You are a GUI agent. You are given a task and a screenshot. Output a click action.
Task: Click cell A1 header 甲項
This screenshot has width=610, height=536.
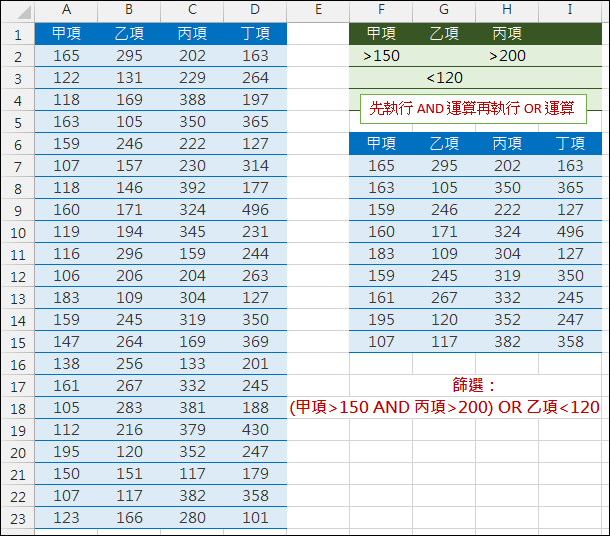(x=66, y=34)
